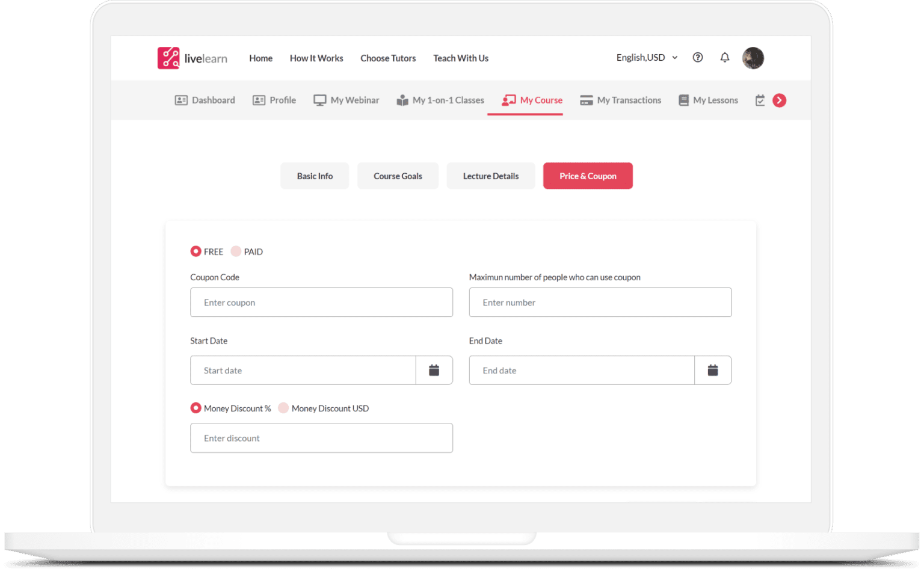Select the My 1-on-1 Classes book icon
This screenshot has width=924, height=569.
(x=402, y=100)
